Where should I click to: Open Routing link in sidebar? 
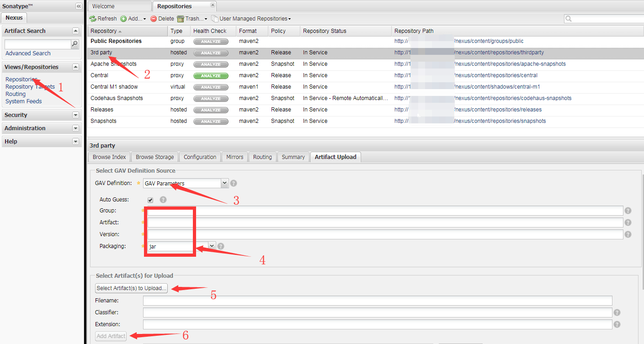point(16,94)
